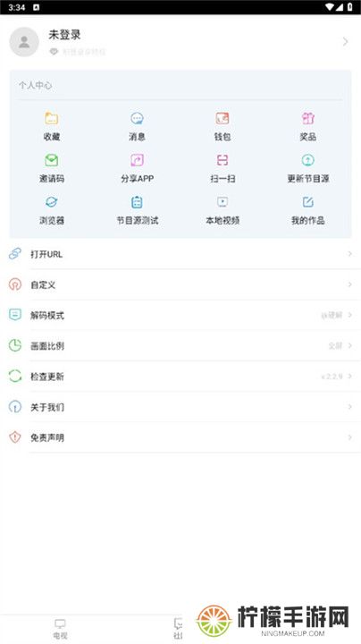Image resolution: width=361 pixels, height=644 pixels.
Task: Tap the 未登录 login text
Action: (64, 35)
